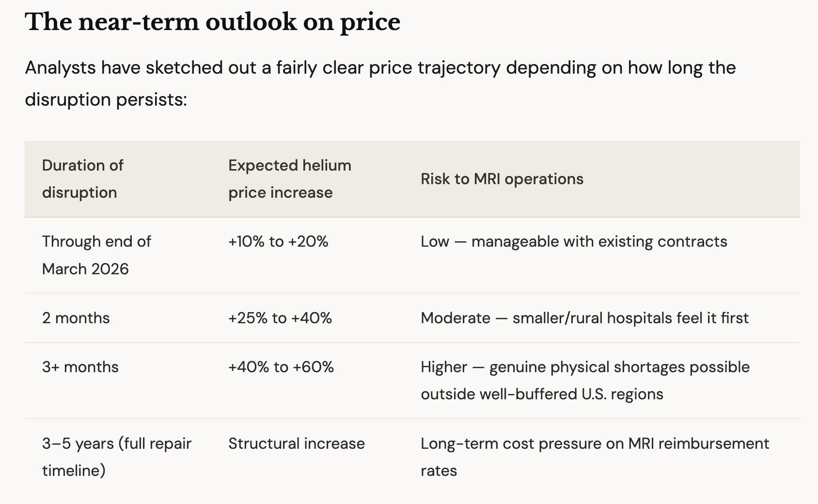818x504 pixels.
Task: Select the "3+ months" duration cell
Action: pos(80,367)
